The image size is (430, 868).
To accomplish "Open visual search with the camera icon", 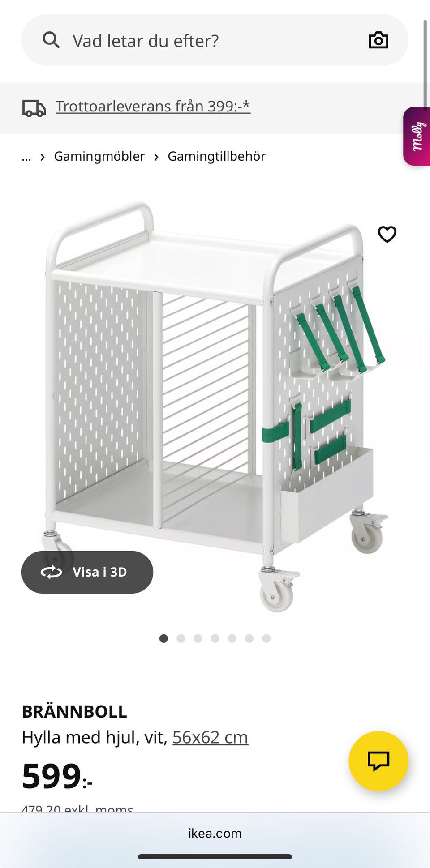I will coord(378,40).
